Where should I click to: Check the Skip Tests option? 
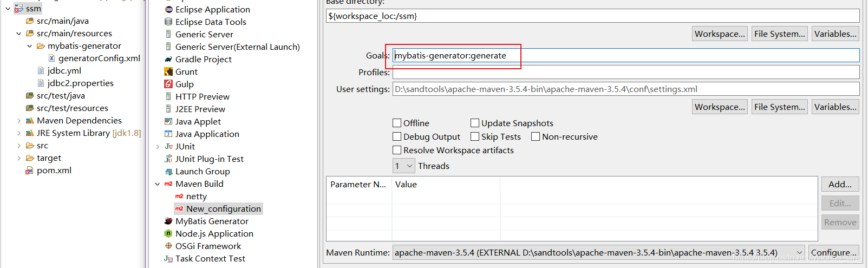click(x=475, y=136)
